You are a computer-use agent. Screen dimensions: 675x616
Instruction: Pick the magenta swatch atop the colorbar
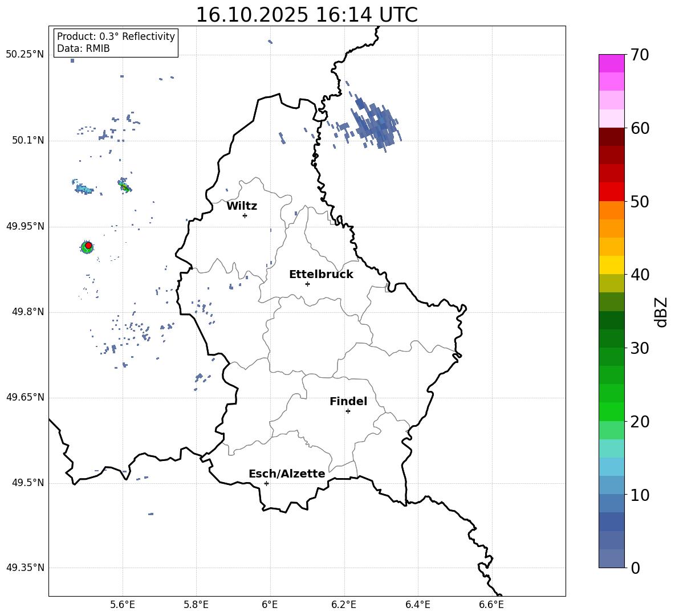[611, 63]
